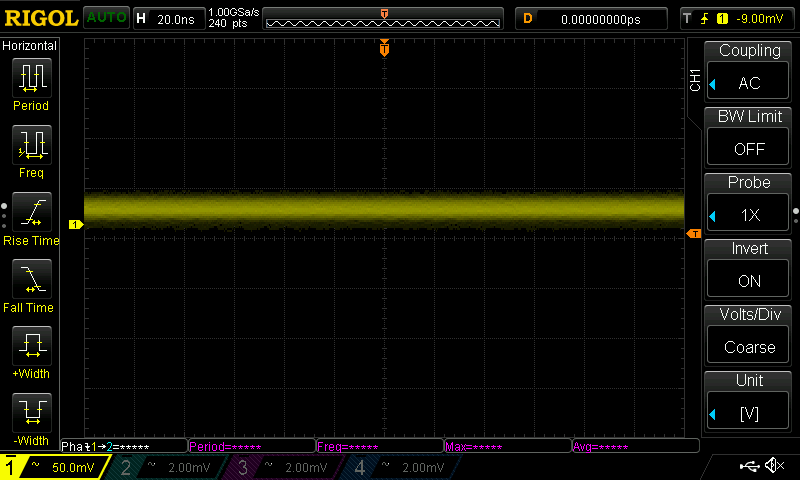Click the trigger source channel 1 badge
Screen dimensions: 800x480
722,19
